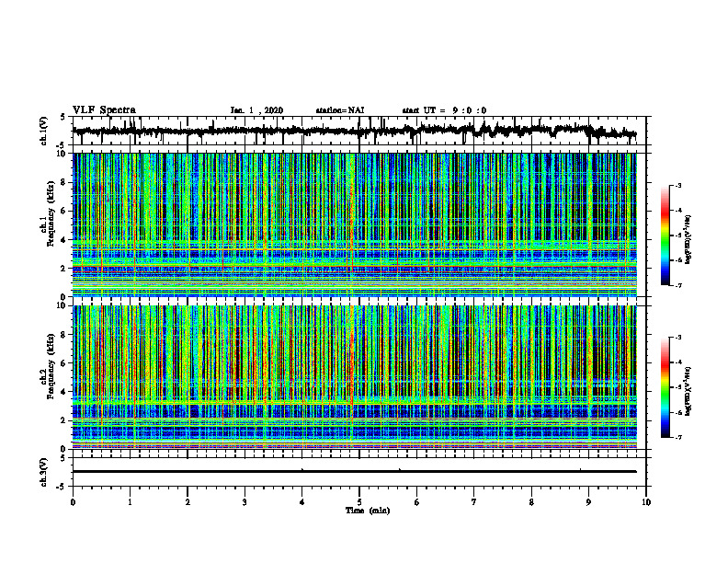
Task: Click the time axis tick label "7"
Action: coord(474,502)
